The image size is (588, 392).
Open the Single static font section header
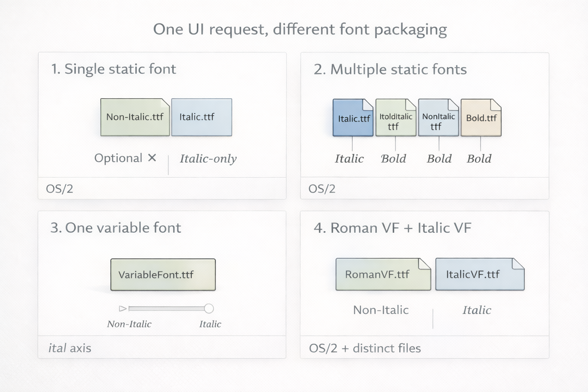[114, 69]
